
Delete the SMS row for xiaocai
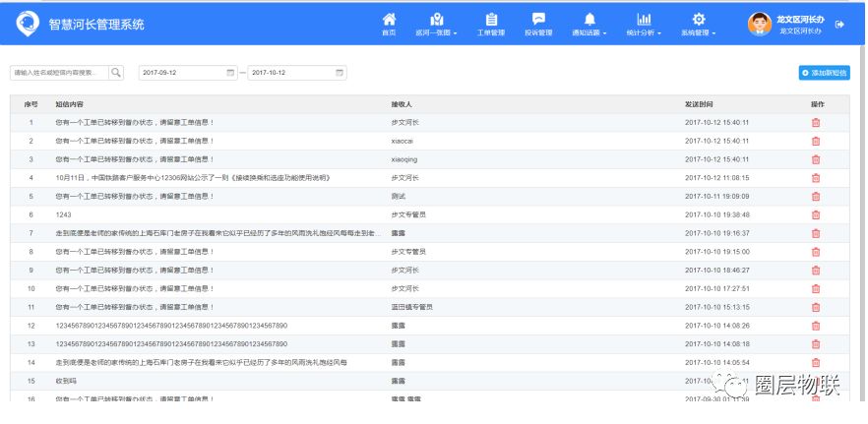816,141
